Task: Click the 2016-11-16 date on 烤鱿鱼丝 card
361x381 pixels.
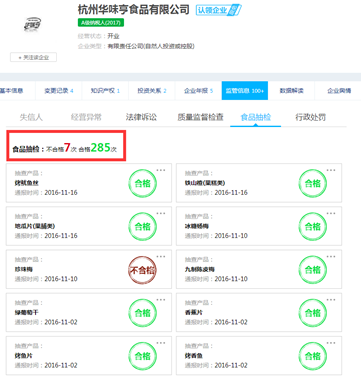Action: (61, 193)
